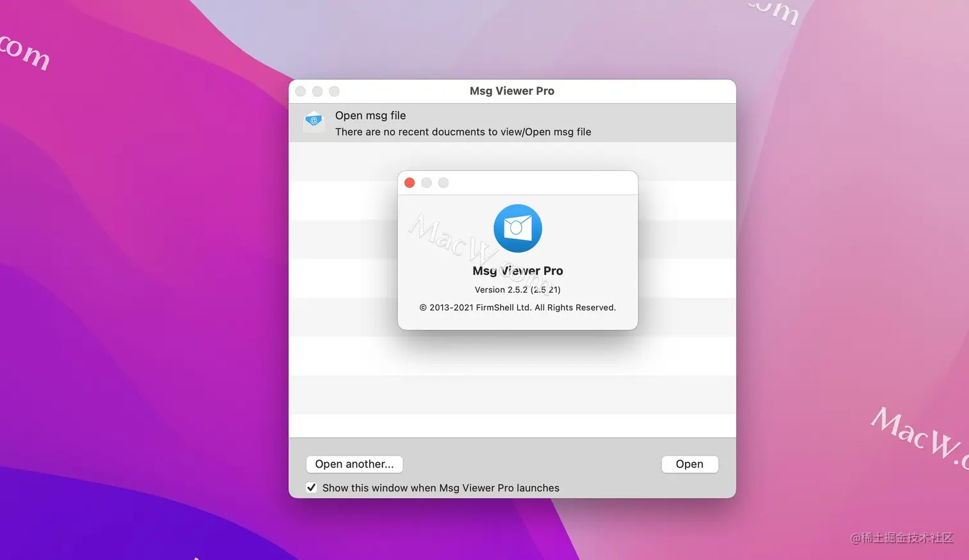
Task: Click the Msg Viewer Pro title in About dialog
Action: [518, 270]
